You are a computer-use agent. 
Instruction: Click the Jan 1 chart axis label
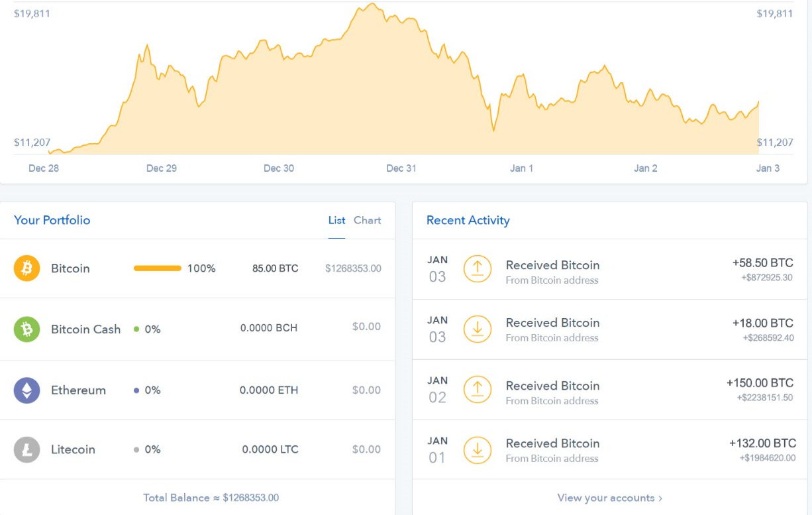point(522,168)
